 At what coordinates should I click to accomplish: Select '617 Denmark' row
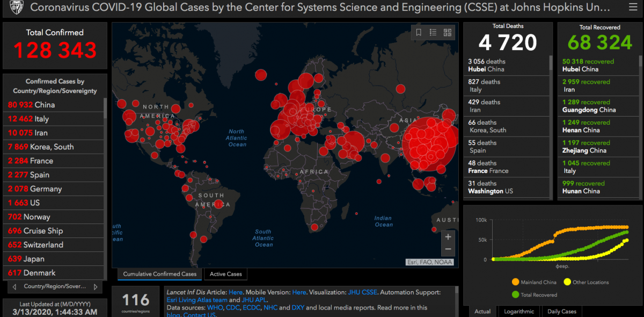53,272
